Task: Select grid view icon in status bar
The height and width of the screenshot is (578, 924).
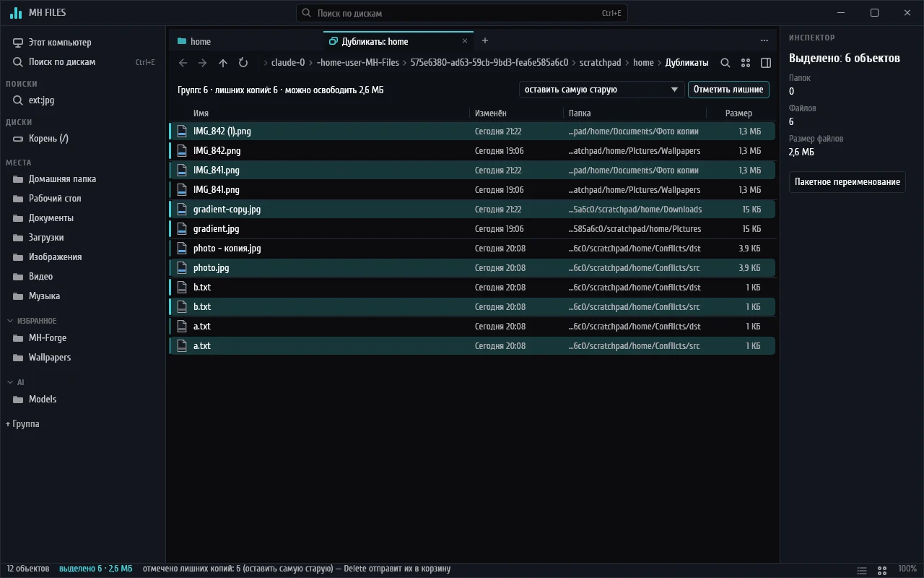Action: tap(881, 569)
